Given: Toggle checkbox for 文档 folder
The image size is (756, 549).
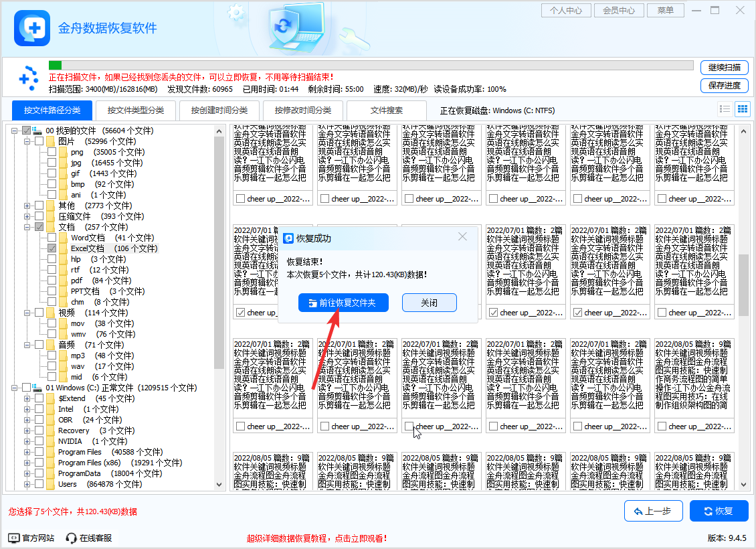Looking at the screenshot, I should (39, 227).
